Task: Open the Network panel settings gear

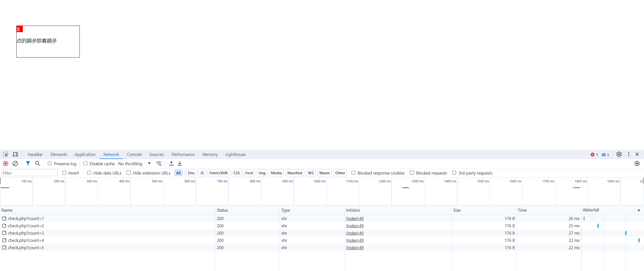Action: pos(637,164)
